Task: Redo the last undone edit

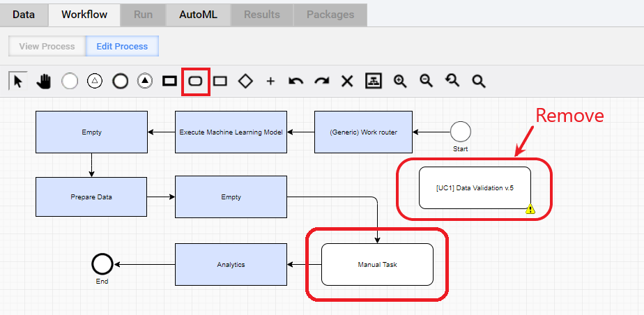Action: 321,82
